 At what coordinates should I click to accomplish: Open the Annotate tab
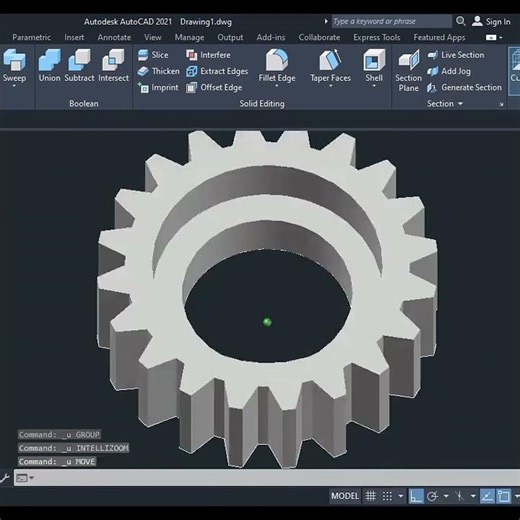114,37
